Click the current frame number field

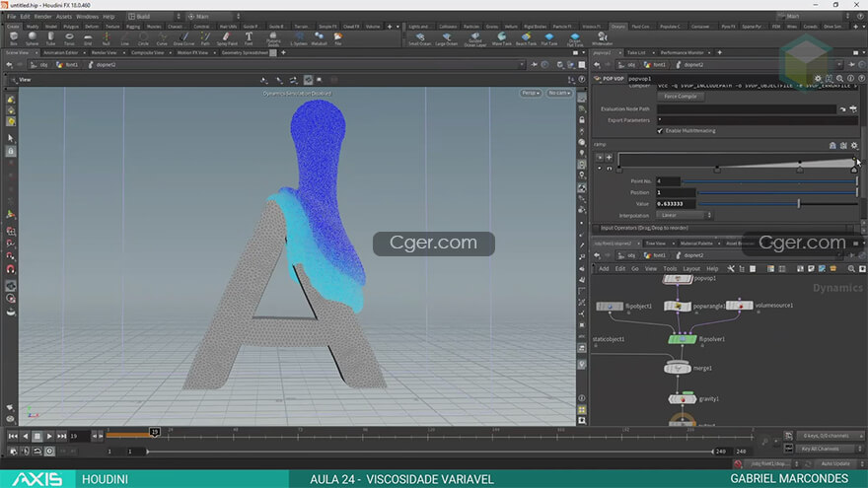coord(79,436)
